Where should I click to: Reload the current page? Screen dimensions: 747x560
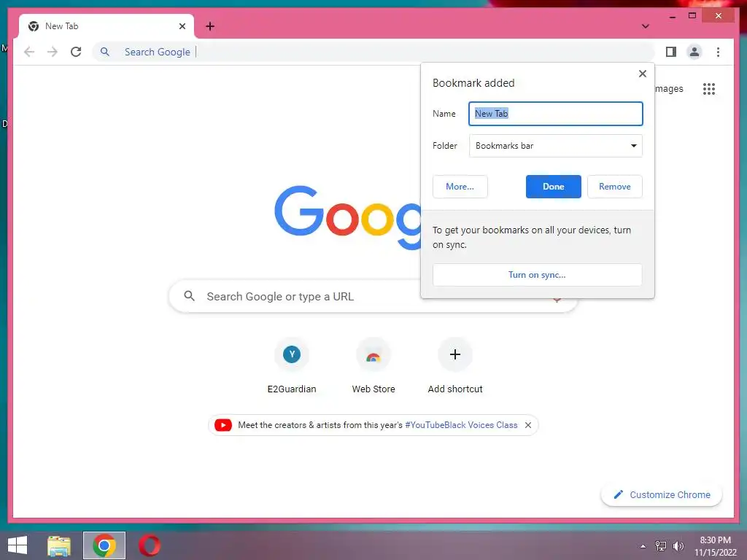tap(76, 52)
